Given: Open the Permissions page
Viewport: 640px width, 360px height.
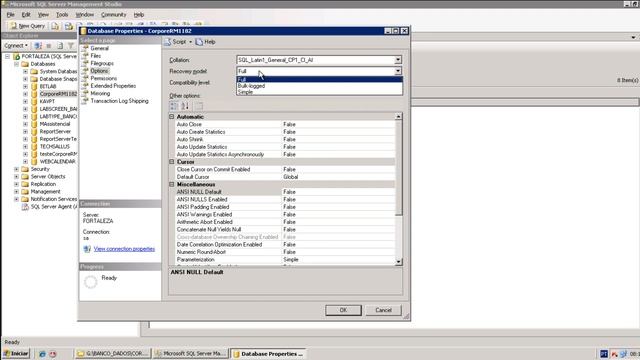Looking at the screenshot, I should click(104, 78).
